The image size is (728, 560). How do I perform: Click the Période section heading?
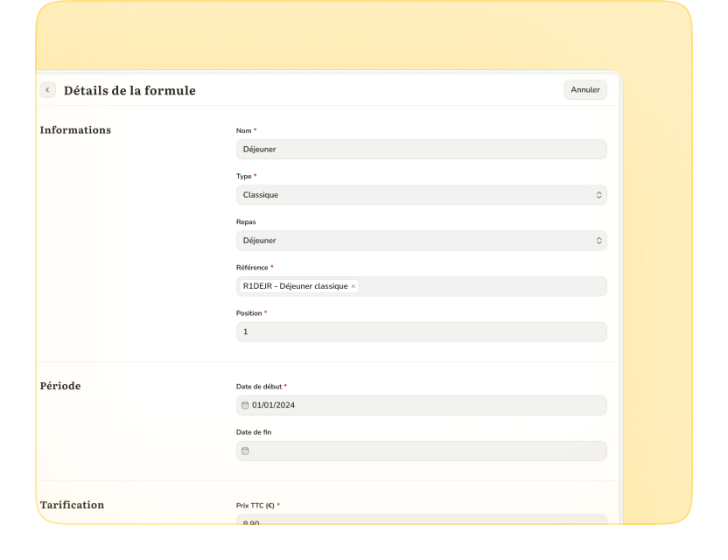click(x=60, y=386)
